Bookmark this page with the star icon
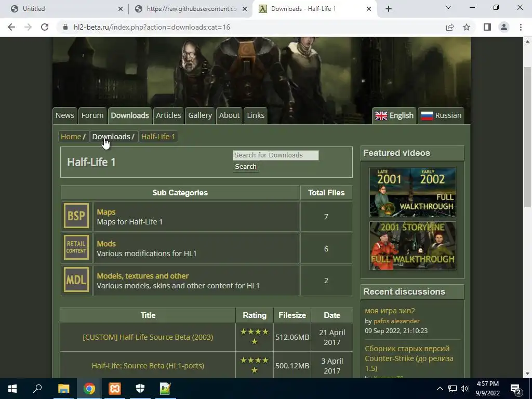This screenshot has width=532, height=399. pos(467,27)
